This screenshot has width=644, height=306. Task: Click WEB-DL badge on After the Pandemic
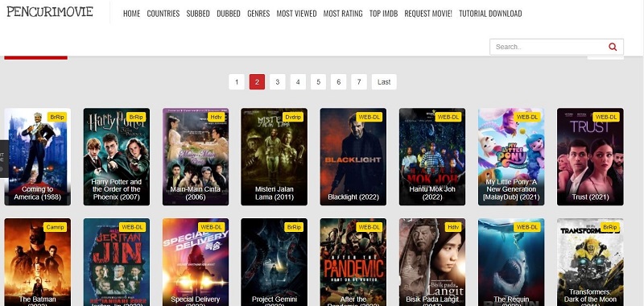369,227
